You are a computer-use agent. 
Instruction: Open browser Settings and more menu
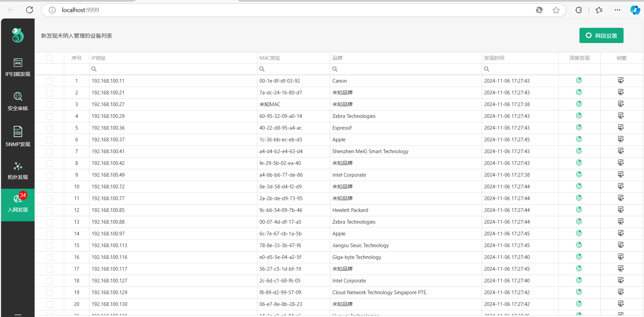click(x=617, y=10)
